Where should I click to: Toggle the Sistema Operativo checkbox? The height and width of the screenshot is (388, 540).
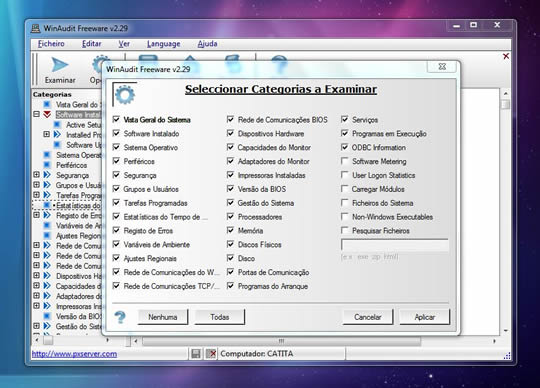(116, 147)
